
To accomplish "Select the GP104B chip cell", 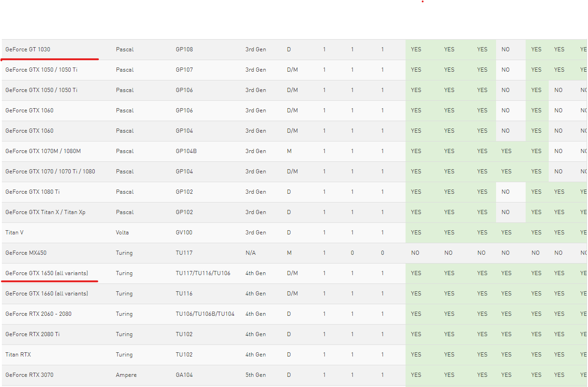I will (x=186, y=151).
